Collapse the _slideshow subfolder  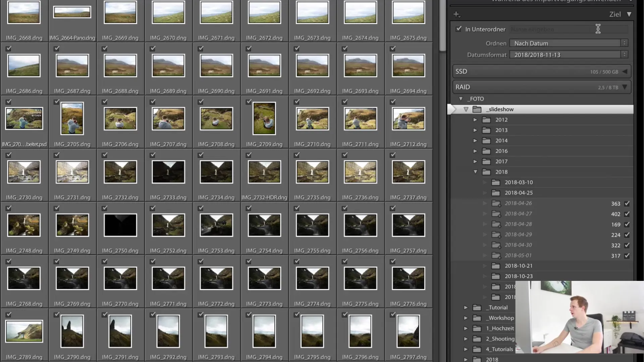click(x=466, y=109)
